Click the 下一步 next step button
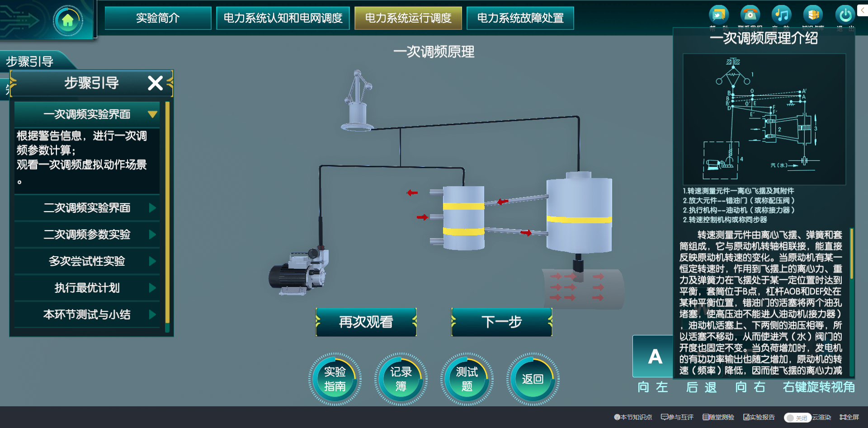868x428 pixels. [x=501, y=322]
